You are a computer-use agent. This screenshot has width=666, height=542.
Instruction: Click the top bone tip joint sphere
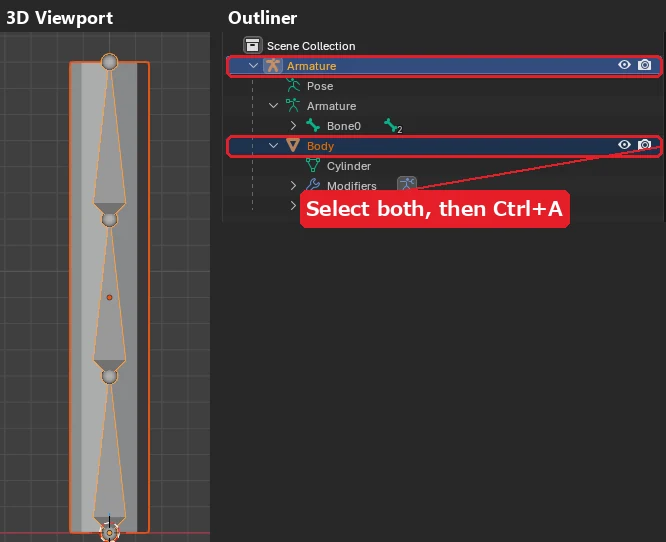(x=110, y=62)
